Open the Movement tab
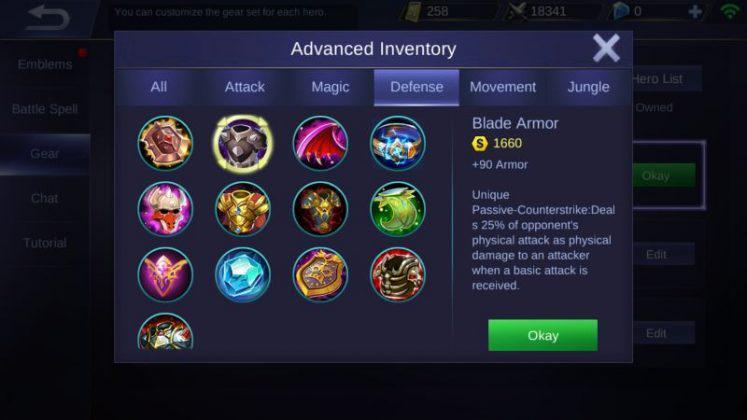Screen dimensions: 747x420 tap(503, 87)
